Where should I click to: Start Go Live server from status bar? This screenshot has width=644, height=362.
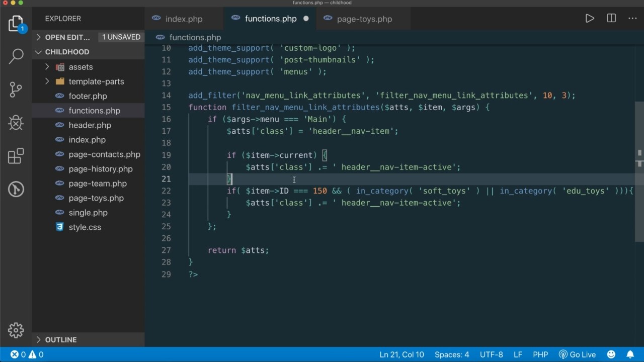pos(577,354)
